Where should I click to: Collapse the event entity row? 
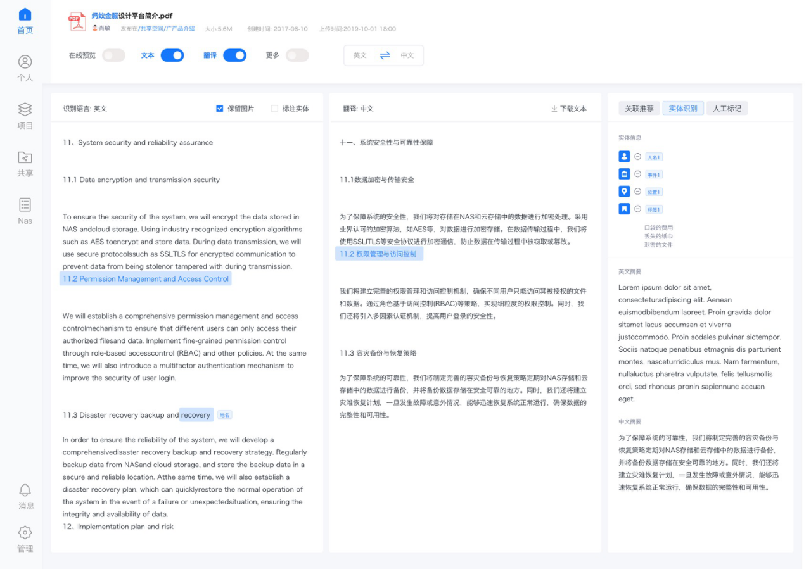pos(638,174)
